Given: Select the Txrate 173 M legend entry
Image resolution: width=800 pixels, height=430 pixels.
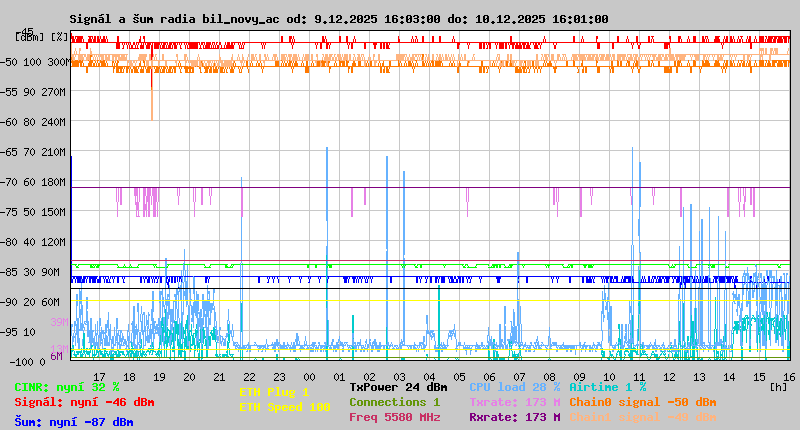Looking at the screenshot, I should click(514, 402).
